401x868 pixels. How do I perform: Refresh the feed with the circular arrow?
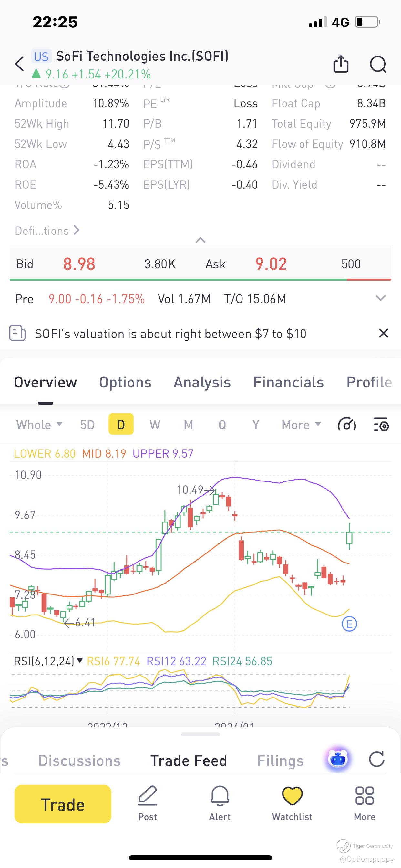coord(377,759)
